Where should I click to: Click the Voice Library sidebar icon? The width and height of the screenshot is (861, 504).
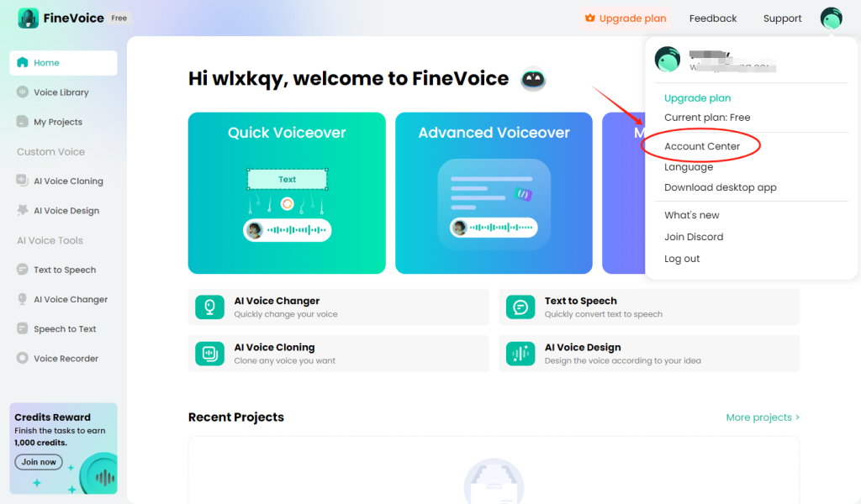pos(23,92)
